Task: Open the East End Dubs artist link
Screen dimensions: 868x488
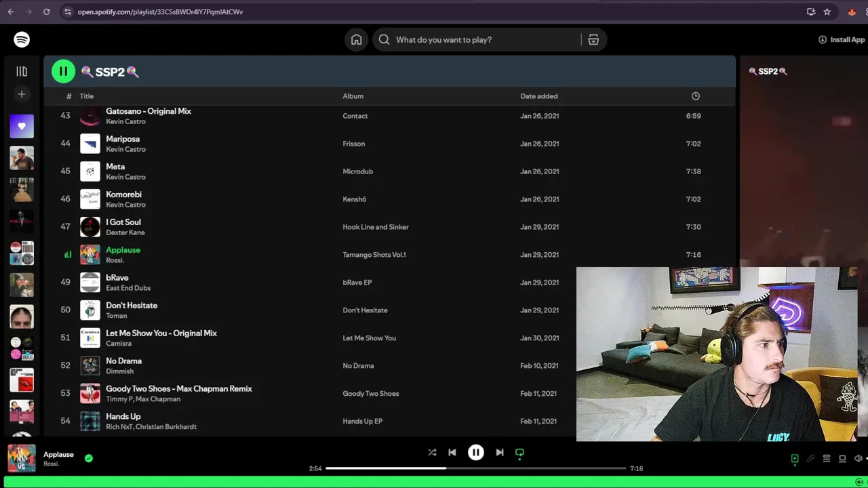Action: point(128,288)
